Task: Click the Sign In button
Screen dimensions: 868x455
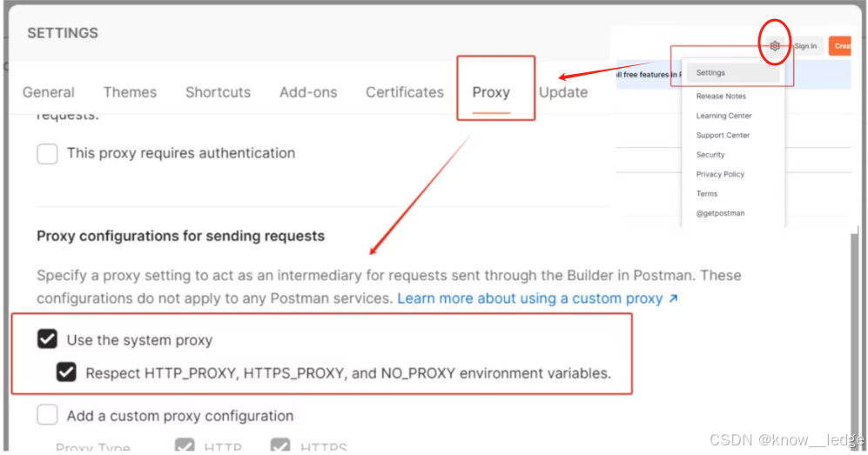Action: (x=805, y=46)
